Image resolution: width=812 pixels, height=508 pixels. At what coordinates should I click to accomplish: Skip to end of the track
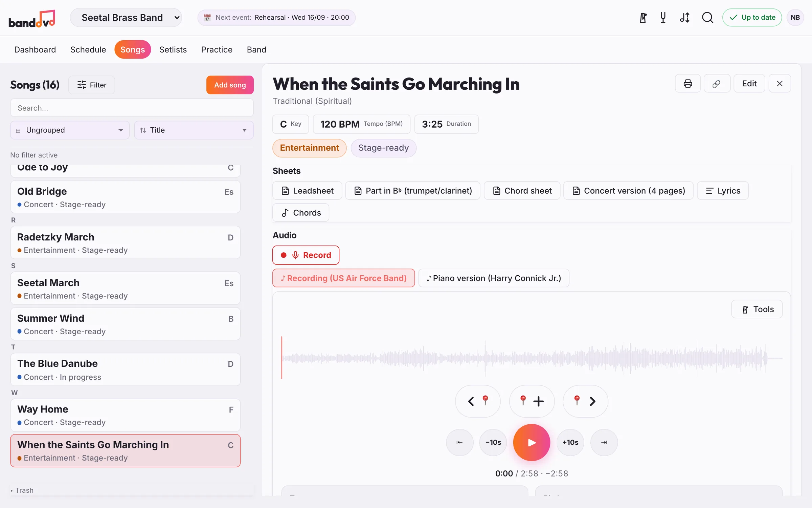(604, 442)
